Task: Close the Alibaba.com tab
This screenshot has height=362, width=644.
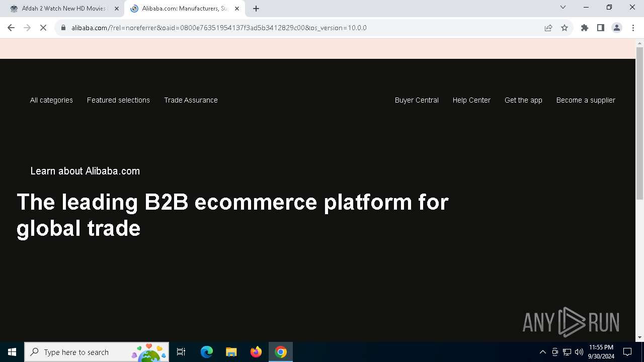Action: 237,9
